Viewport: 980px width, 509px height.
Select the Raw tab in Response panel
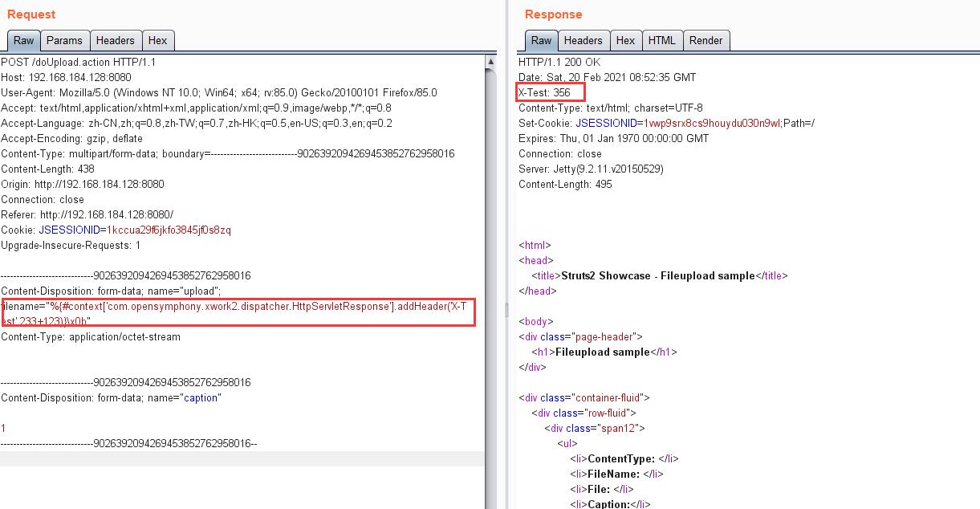point(541,41)
